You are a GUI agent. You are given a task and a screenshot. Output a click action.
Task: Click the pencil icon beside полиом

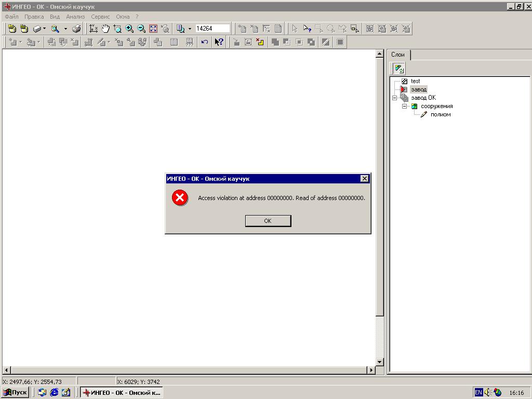point(424,115)
